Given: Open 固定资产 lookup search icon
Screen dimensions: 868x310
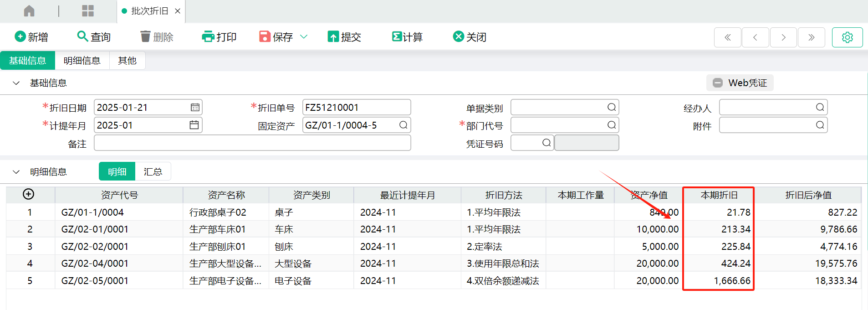Looking at the screenshot, I should 403,125.
